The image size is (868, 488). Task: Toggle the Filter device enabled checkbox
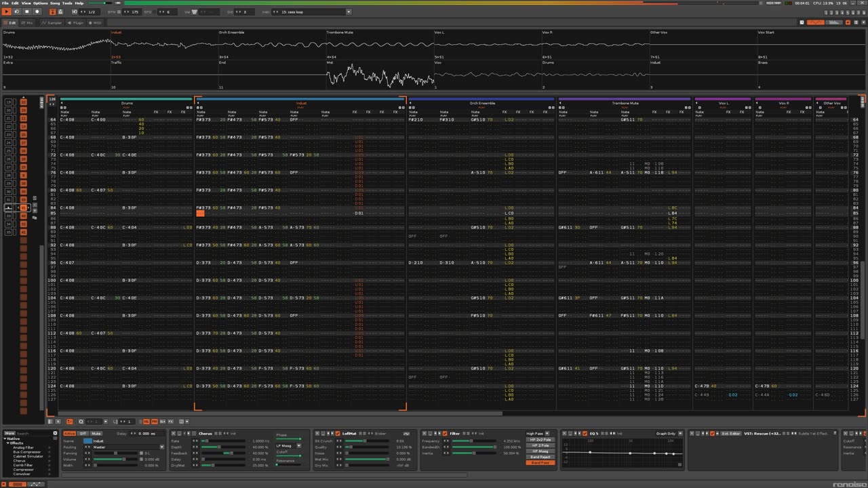445,433
